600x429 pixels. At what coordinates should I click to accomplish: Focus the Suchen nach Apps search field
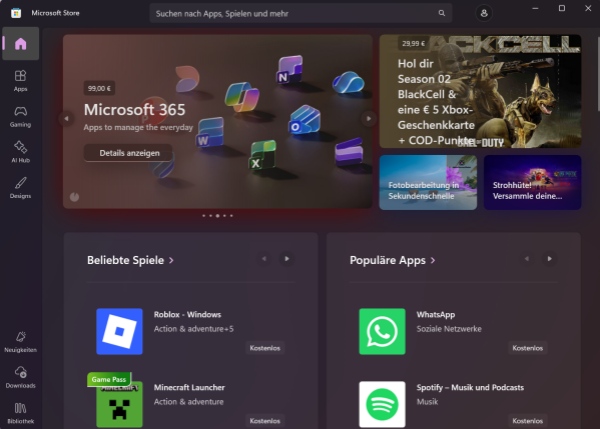tap(301, 13)
